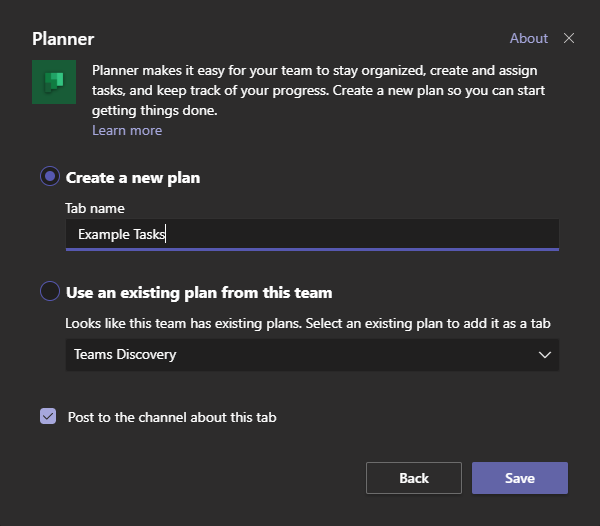Click the "Create a new plan" label text
Image resolution: width=600 pixels, height=526 pixels.
pos(133,178)
